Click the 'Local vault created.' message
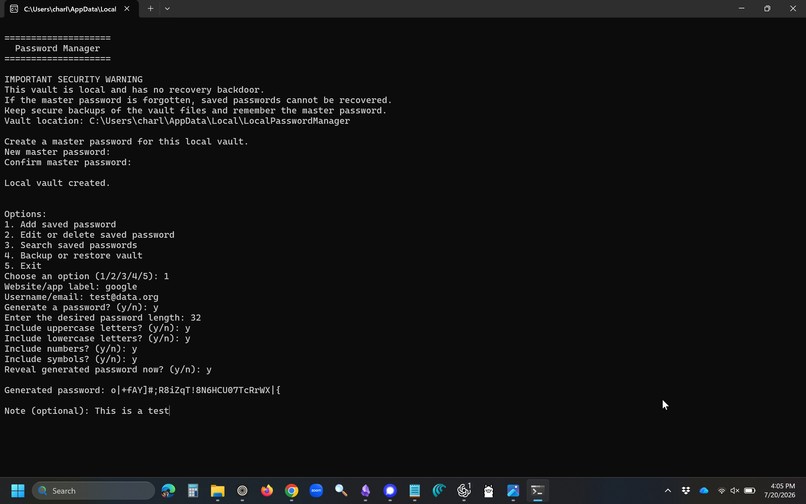The height and width of the screenshot is (504, 806). (x=57, y=183)
